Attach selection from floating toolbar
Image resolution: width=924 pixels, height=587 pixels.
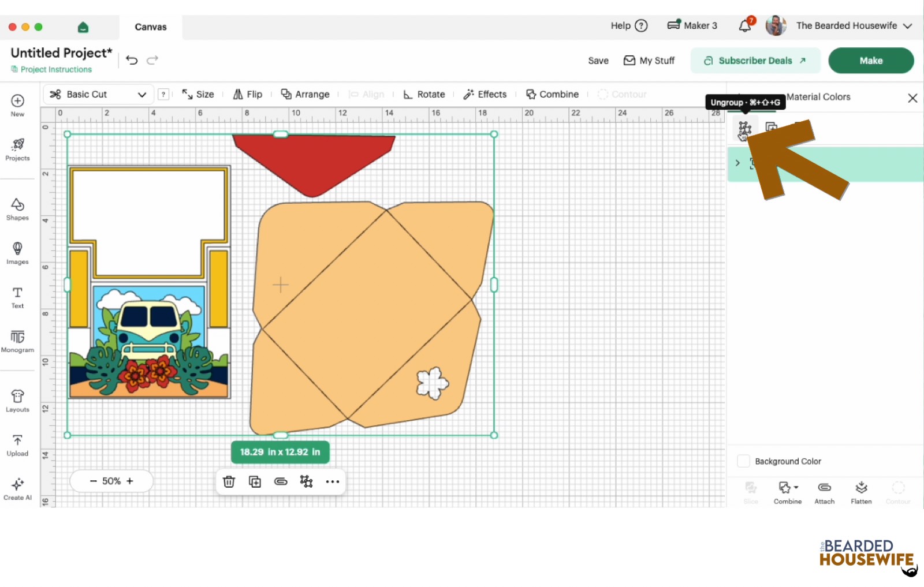[281, 481]
